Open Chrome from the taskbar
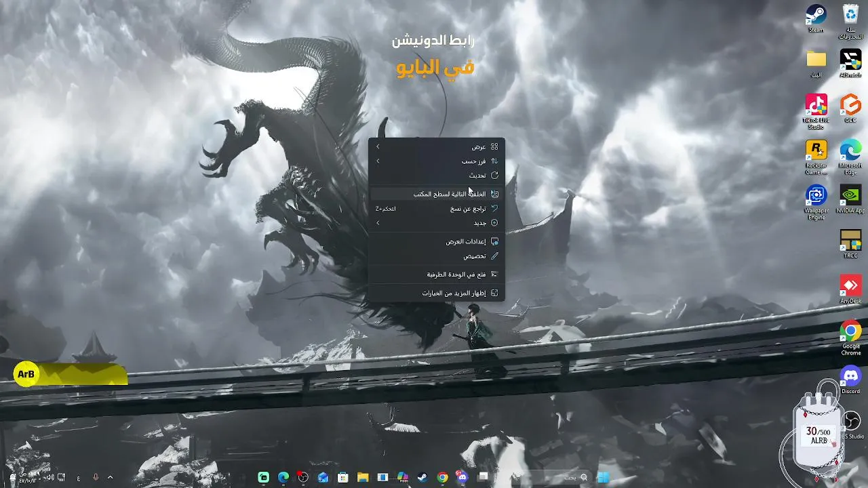This screenshot has height=488, width=868. 442,478
